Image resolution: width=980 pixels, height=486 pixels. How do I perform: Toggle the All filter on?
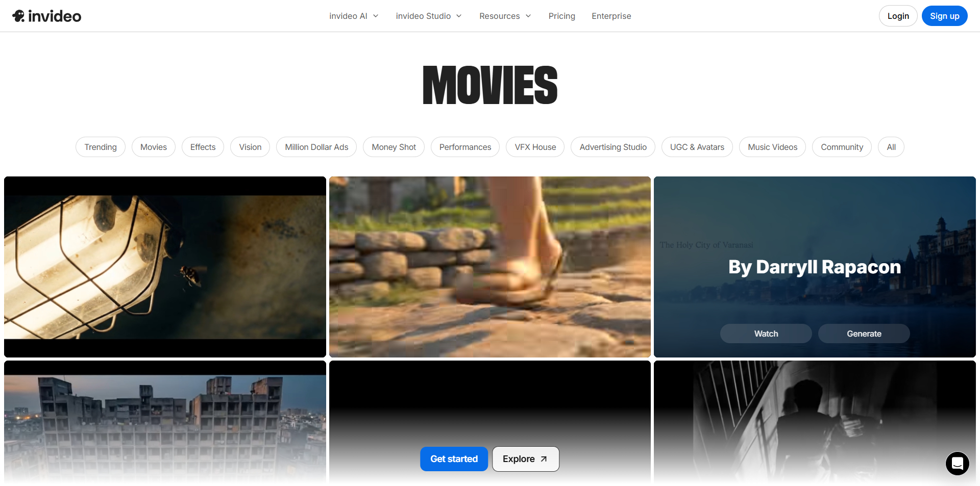(x=891, y=147)
